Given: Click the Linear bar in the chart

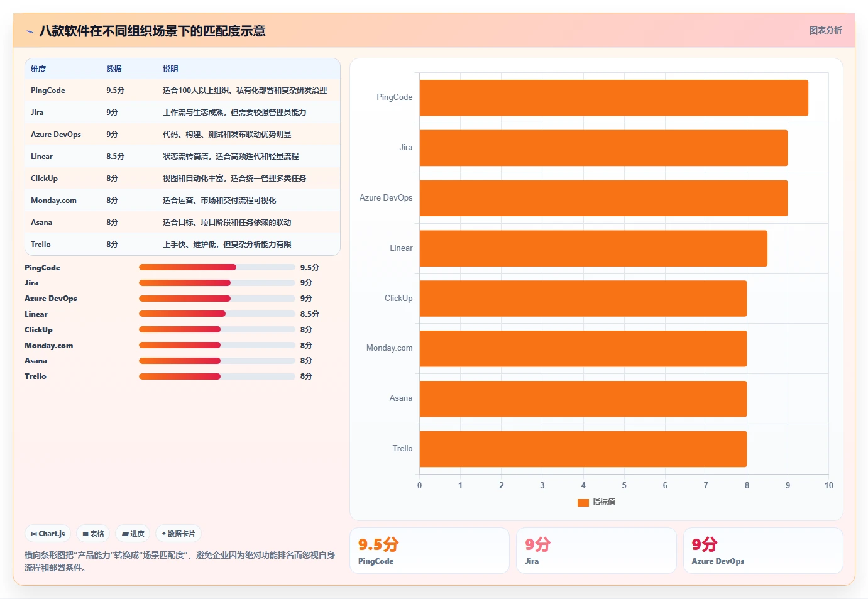Looking at the screenshot, I should click(593, 248).
